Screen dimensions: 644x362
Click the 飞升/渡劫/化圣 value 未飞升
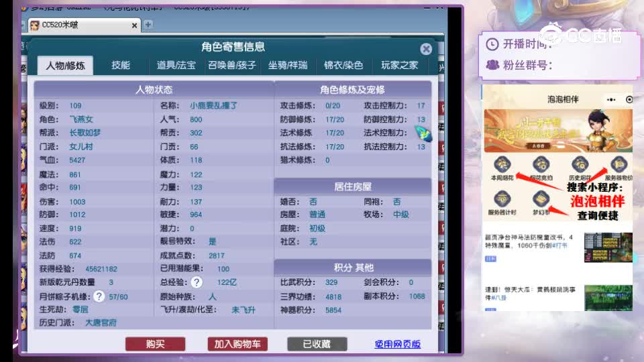click(243, 310)
